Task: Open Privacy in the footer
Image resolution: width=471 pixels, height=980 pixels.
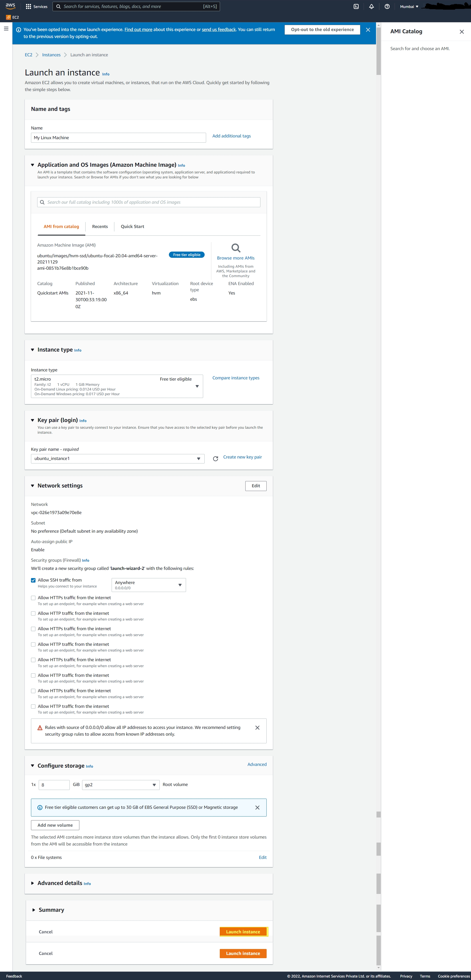Action: (406, 976)
